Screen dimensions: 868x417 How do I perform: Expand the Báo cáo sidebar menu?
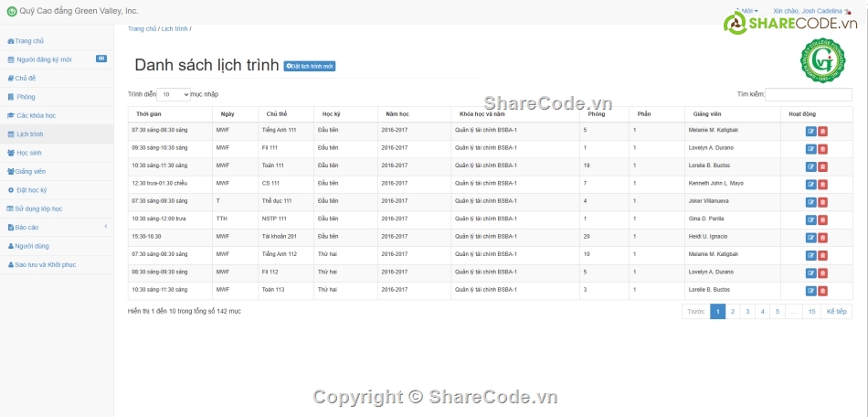(57, 227)
